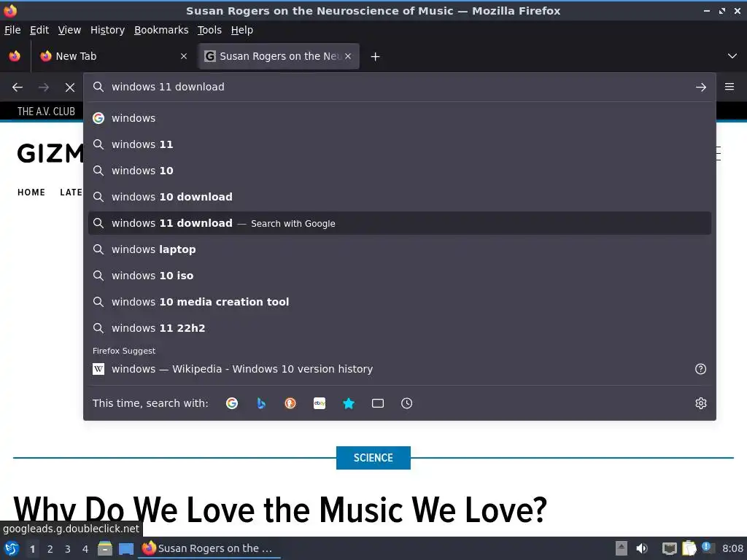The width and height of the screenshot is (747, 560).
Task: Search open tabs using the tab icon
Action: click(378, 403)
